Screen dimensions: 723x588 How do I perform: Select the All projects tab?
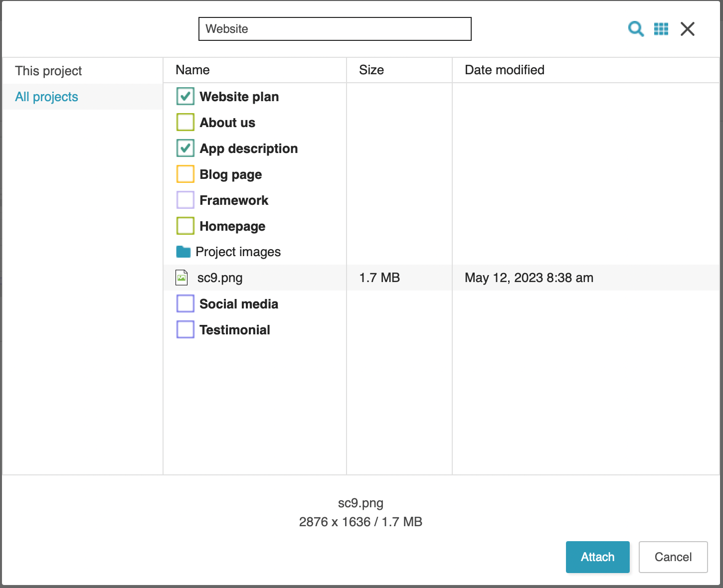point(47,97)
